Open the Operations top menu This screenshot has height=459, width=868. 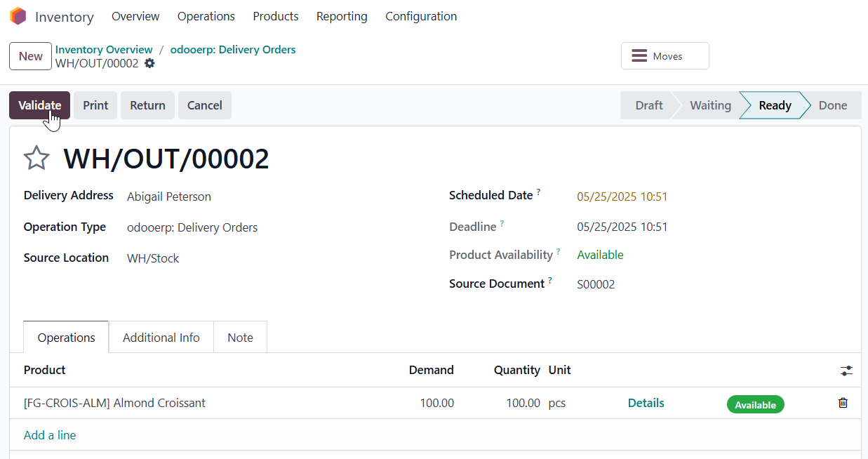pyautogui.click(x=206, y=16)
